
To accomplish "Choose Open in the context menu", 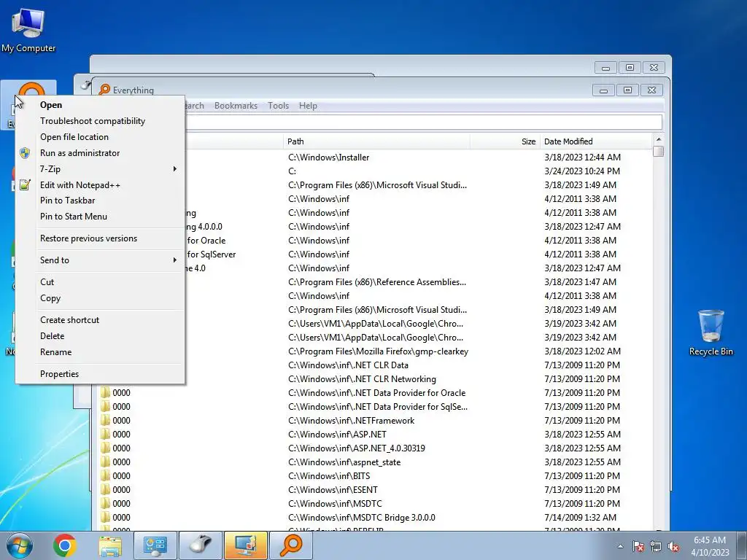I will point(100,105).
